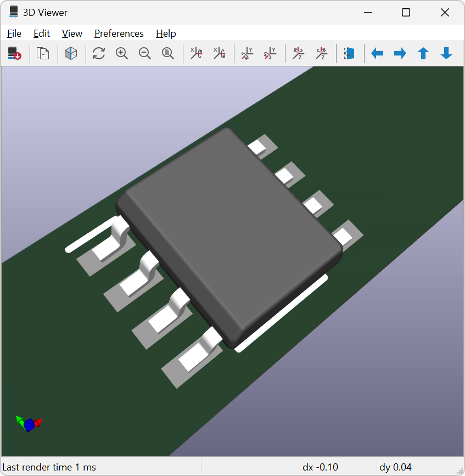Move the view up with the blue arrow
The height and width of the screenshot is (476, 465).
point(423,53)
